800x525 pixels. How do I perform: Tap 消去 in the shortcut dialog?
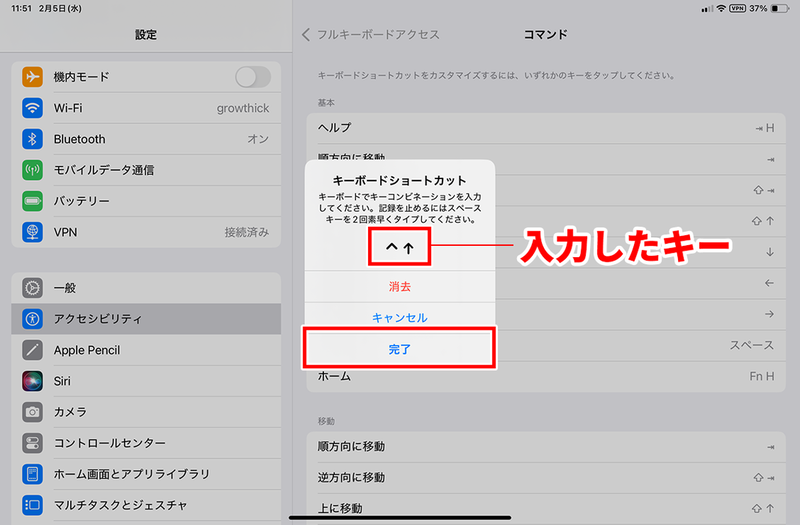pos(399,287)
